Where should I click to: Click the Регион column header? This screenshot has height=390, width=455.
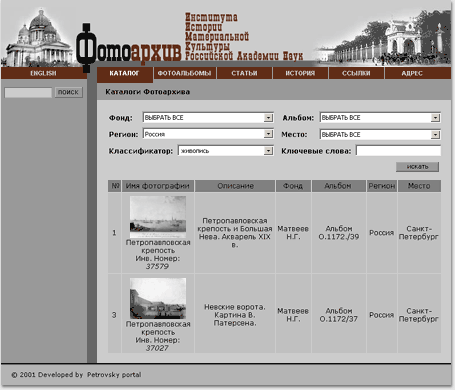[x=382, y=186]
